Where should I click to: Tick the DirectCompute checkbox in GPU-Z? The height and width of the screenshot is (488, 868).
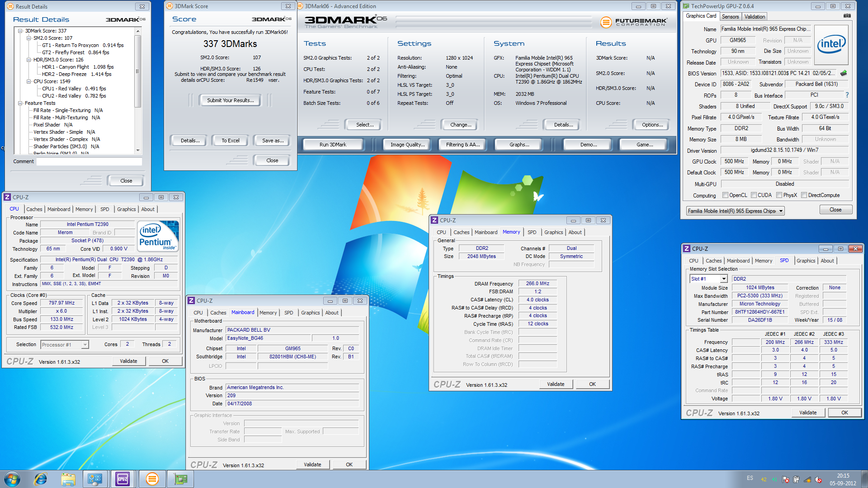pyautogui.click(x=804, y=195)
